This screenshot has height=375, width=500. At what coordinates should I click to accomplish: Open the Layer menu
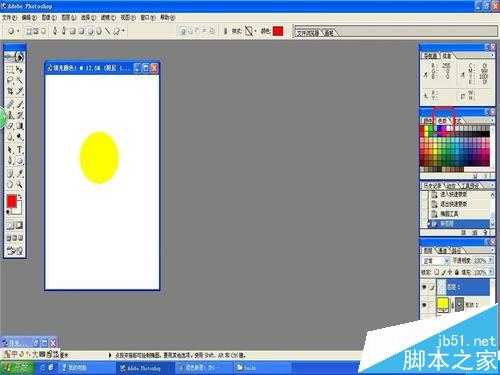(69, 17)
